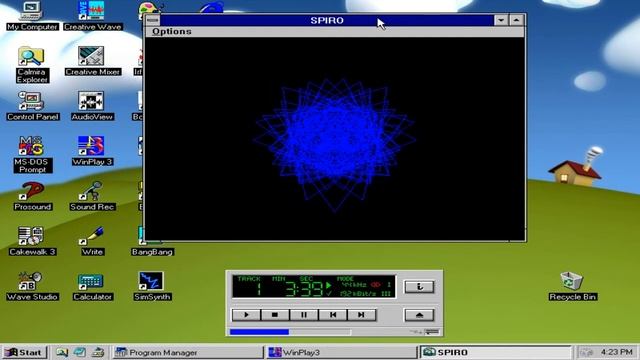640x360 pixels.
Task: Click the spirograph drawing in SPIRO
Action: [335, 145]
